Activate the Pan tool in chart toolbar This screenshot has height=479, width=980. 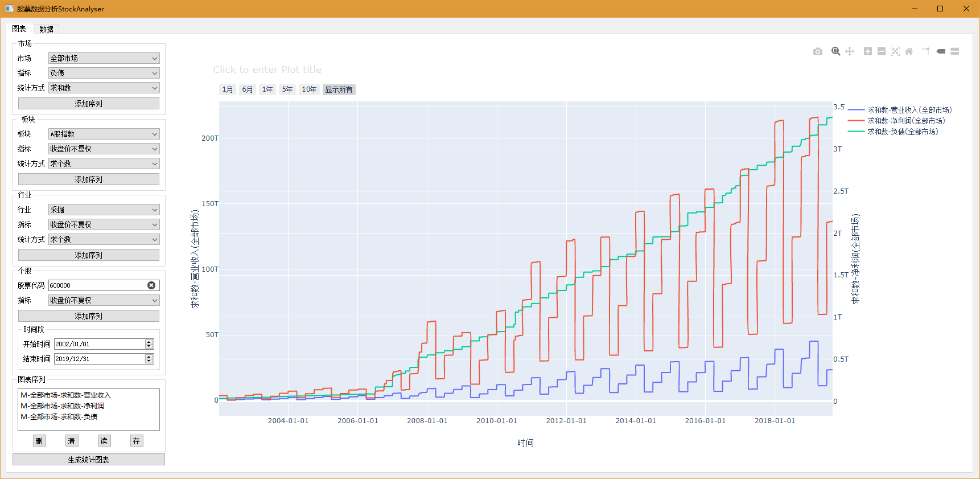click(850, 51)
